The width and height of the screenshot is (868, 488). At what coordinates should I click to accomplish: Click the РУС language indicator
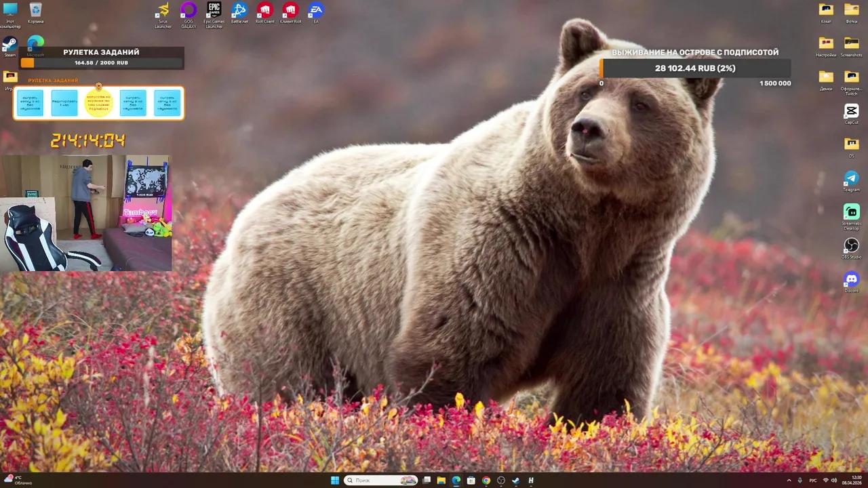point(813,481)
